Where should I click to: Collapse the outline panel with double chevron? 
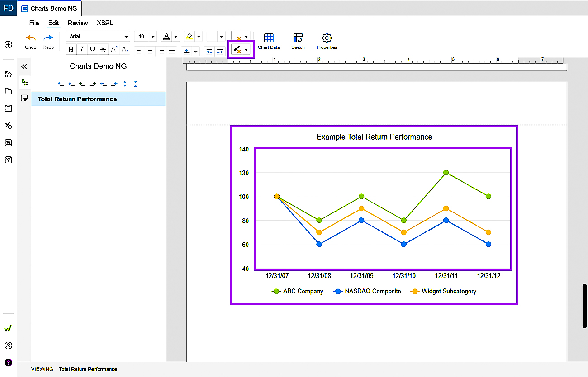(24, 66)
